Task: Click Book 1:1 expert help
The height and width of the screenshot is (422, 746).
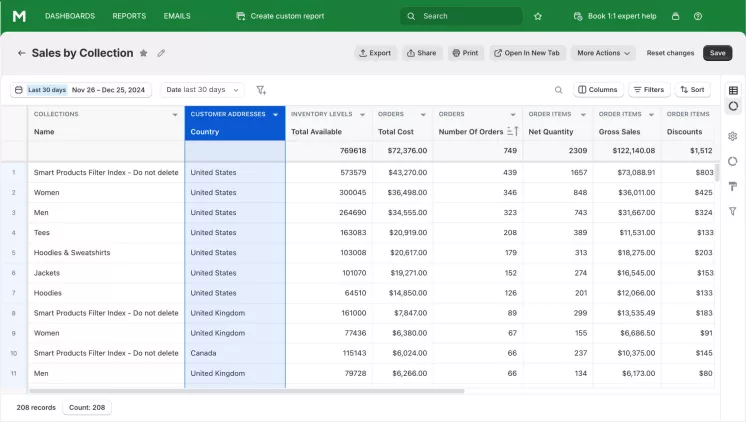Action: point(615,16)
